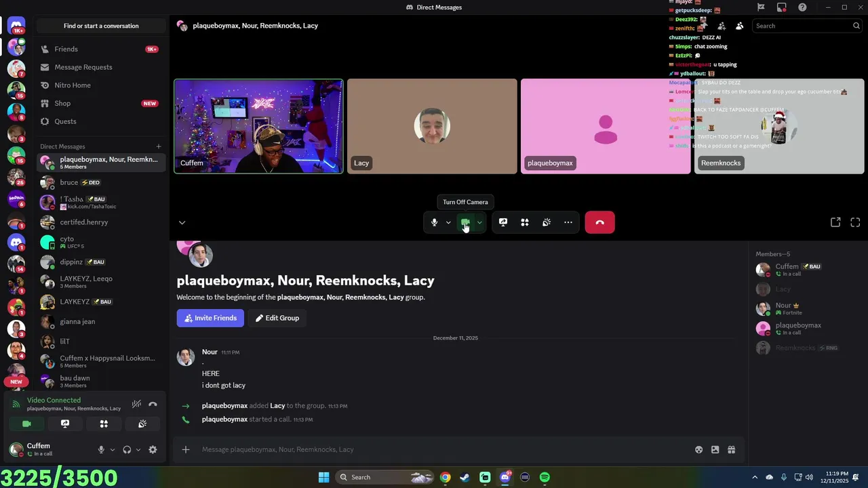This screenshot has width=868, height=488.
Task: Open the Shop page
Action: [x=101, y=103]
